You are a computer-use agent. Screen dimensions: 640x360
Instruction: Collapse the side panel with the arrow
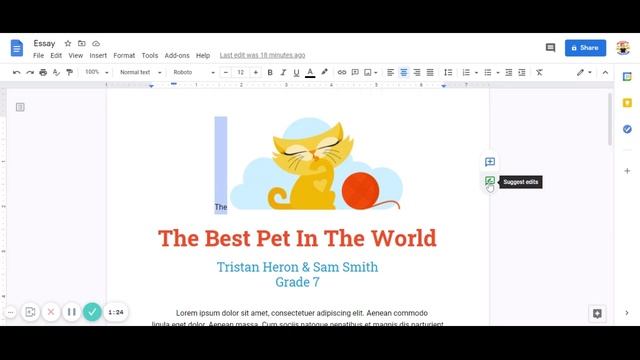[627, 313]
